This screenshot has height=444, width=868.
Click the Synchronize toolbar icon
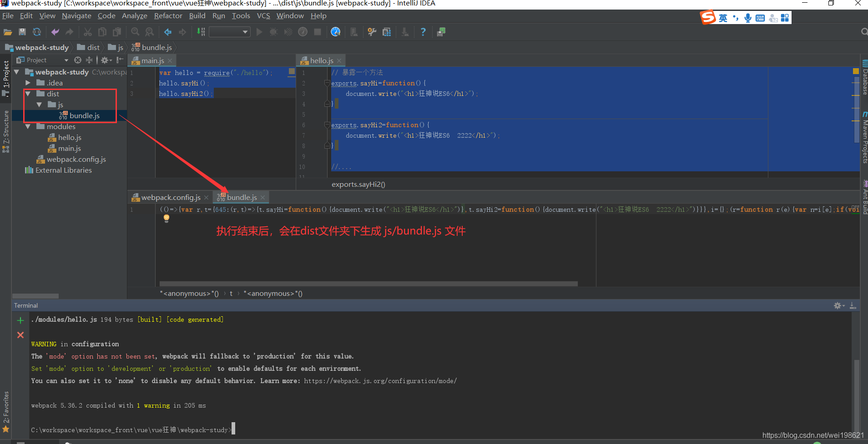(x=37, y=32)
